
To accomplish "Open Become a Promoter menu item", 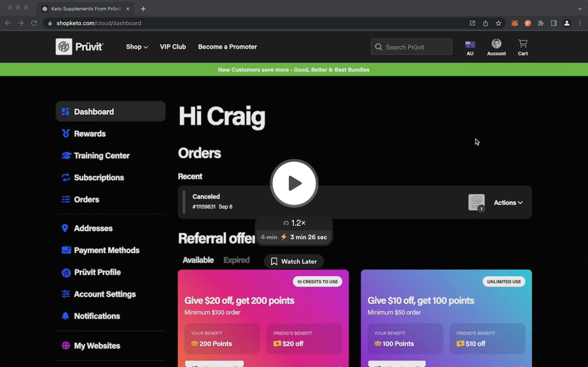I will 227,46.
